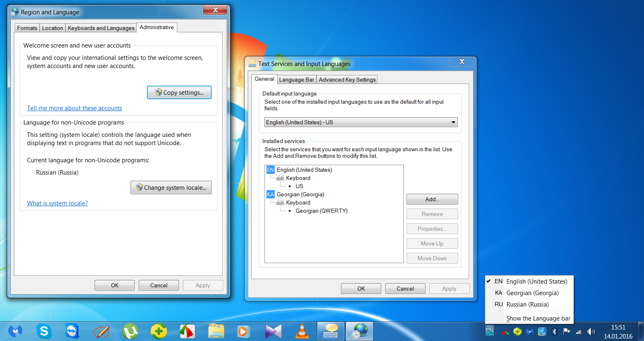Open the 360 Security tray icon
This screenshot has height=341, width=644.
[x=517, y=332]
